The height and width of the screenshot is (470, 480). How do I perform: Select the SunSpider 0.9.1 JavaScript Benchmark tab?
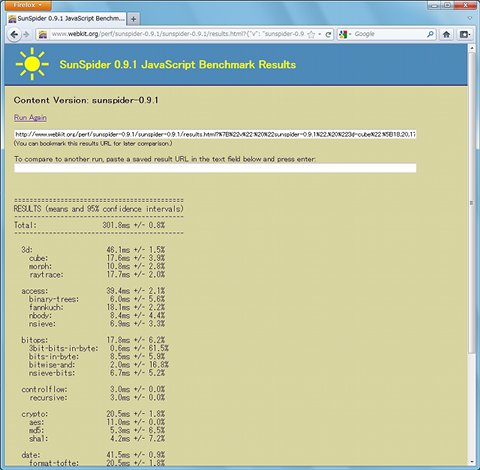point(67,19)
